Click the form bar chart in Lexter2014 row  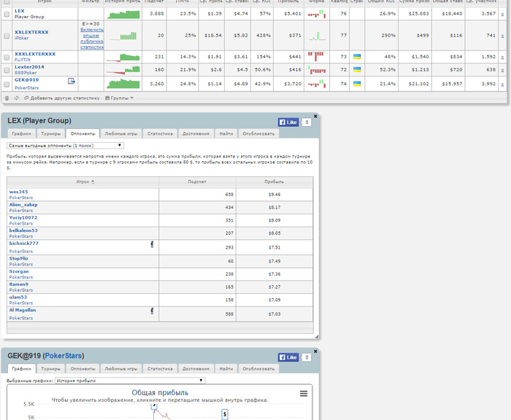317,70
